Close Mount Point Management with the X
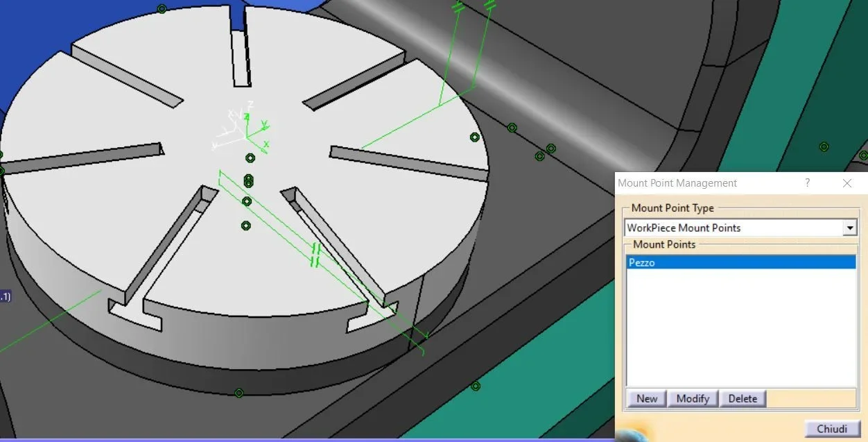The height and width of the screenshot is (442, 868). tap(847, 183)
